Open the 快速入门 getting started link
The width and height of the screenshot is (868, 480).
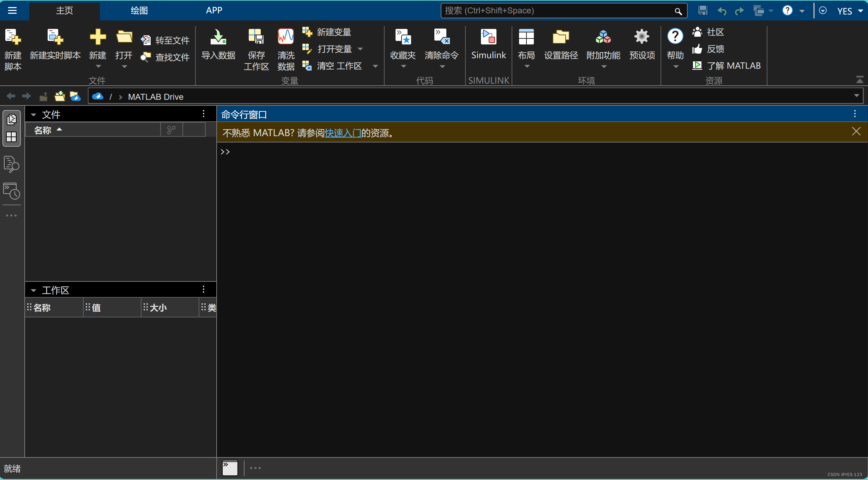click(x=343, y=133)
